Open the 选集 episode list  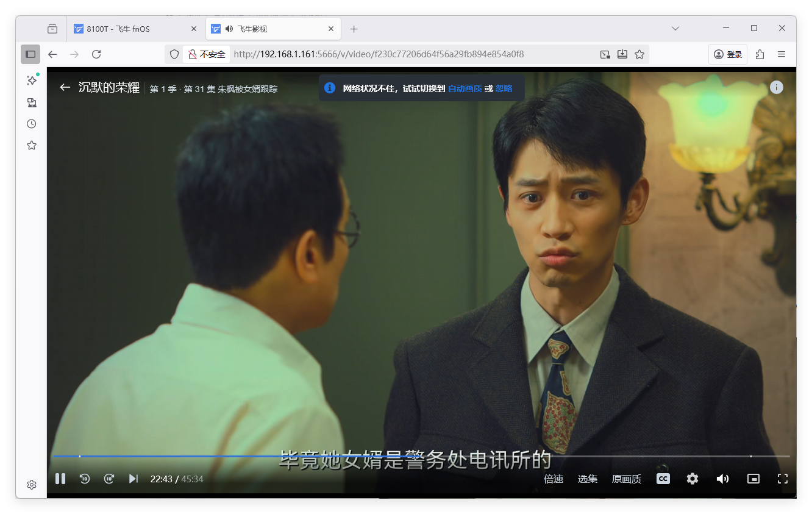587,479
